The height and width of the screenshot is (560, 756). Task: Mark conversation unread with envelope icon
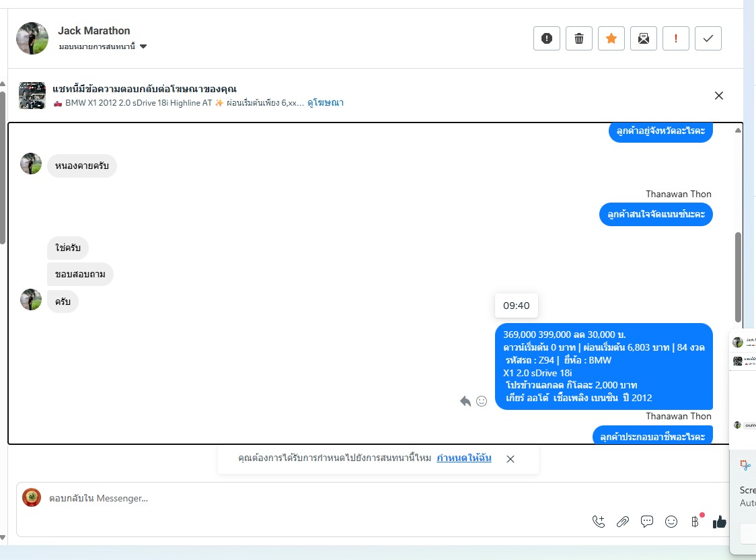643,38
